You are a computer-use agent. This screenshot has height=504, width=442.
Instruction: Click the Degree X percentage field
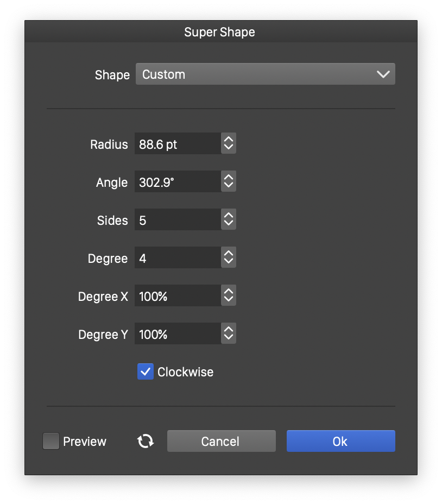point(178,296)
